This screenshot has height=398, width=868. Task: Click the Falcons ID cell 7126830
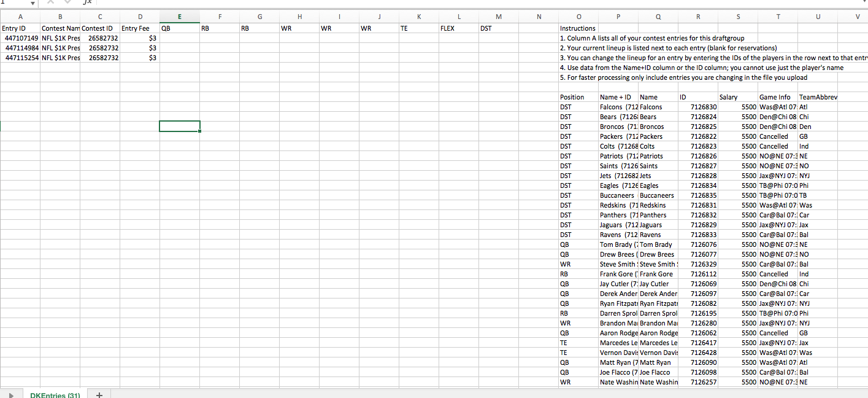(697, 107)
